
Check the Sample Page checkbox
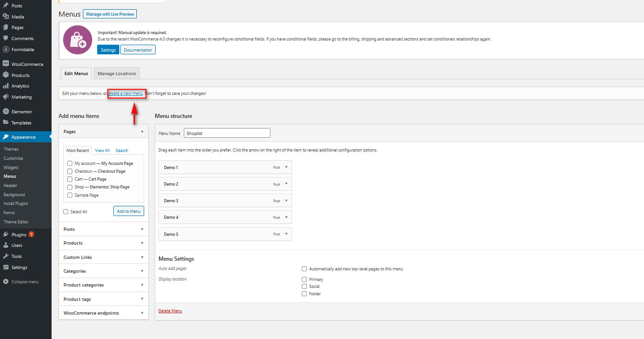point(70,195)
